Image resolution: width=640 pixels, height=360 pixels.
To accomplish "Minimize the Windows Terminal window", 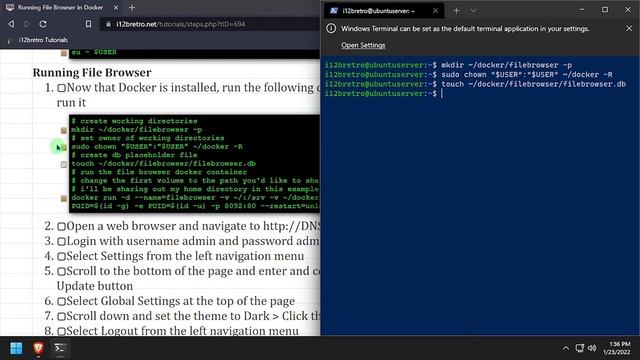I will coord(582,9).
